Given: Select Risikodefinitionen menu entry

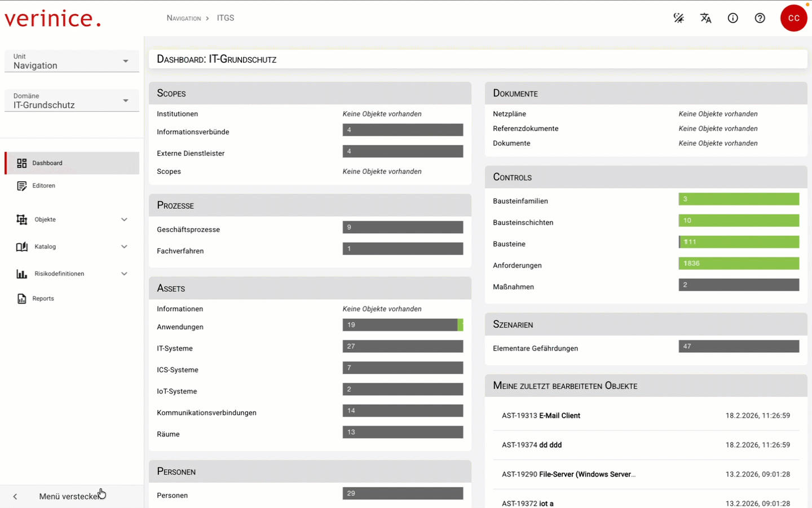Looking at the screenshot, I should click(x=72, y=274).
